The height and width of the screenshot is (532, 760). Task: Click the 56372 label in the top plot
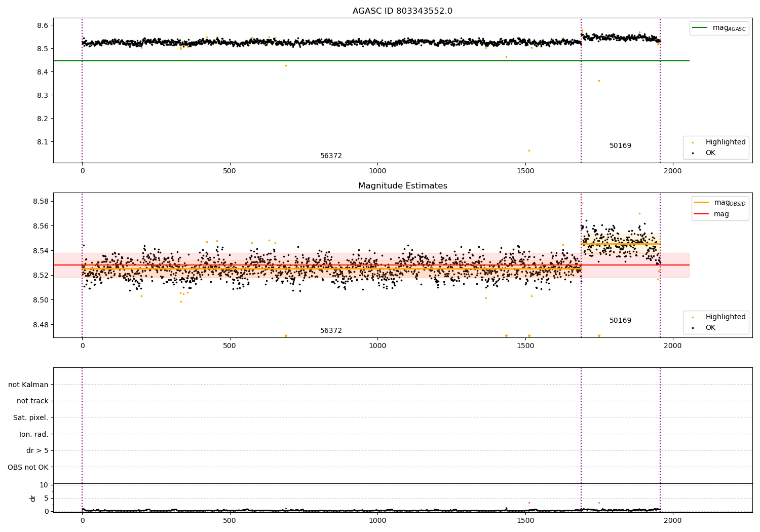click(331, 156)
